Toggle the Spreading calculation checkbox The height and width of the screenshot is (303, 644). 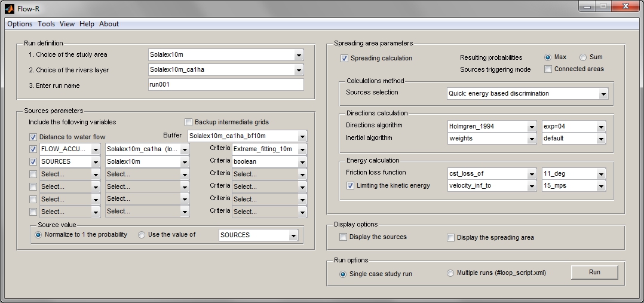344,58
